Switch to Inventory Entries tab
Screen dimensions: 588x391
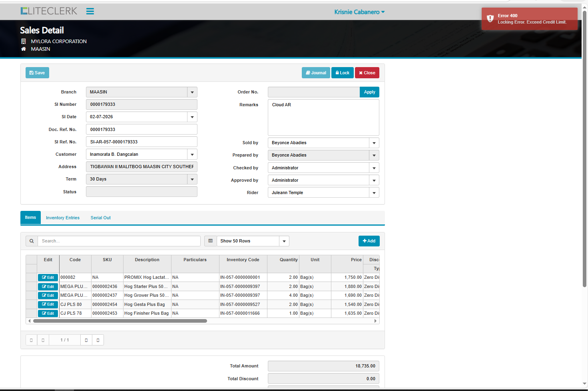click(x=63, y=218)
